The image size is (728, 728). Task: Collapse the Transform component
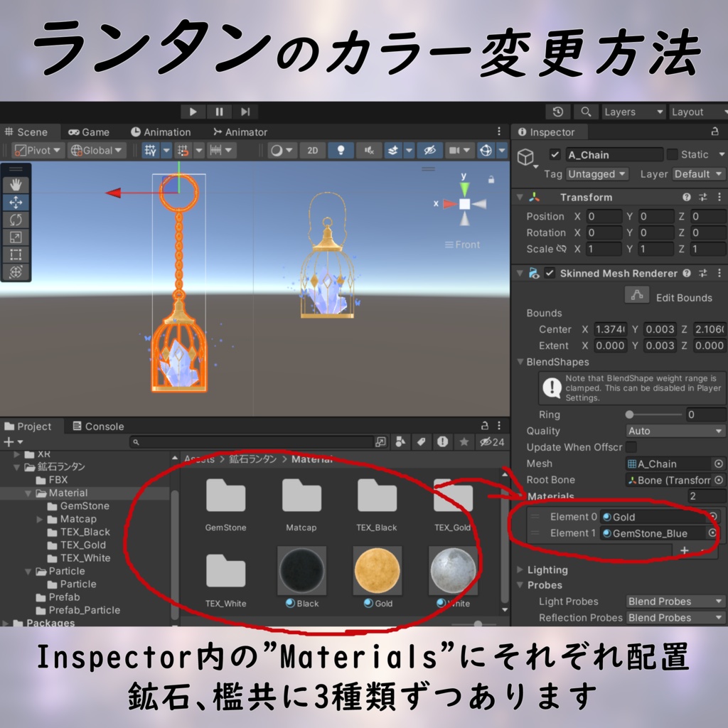520,198
